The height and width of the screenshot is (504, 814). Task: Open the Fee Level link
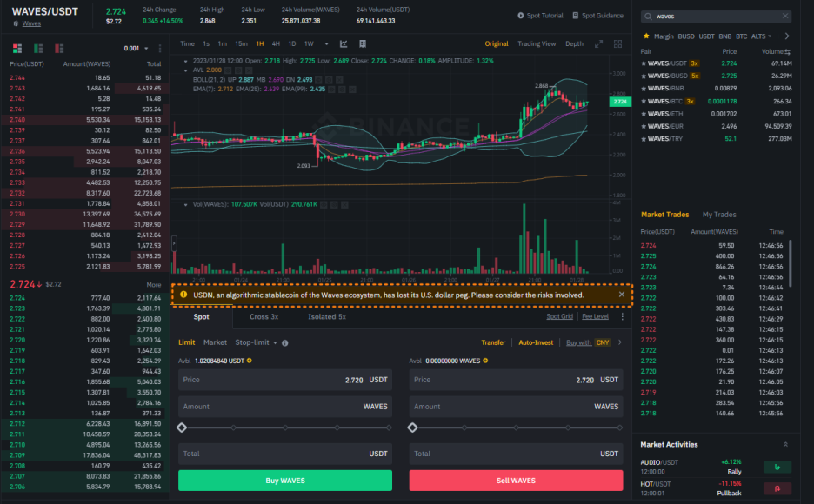click(x=595, y=316)
